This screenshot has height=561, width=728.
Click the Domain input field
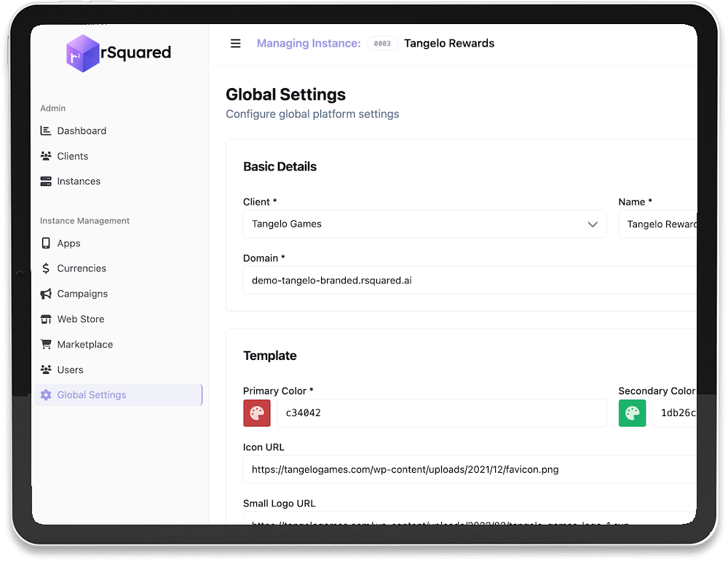(x=466, y=280)
